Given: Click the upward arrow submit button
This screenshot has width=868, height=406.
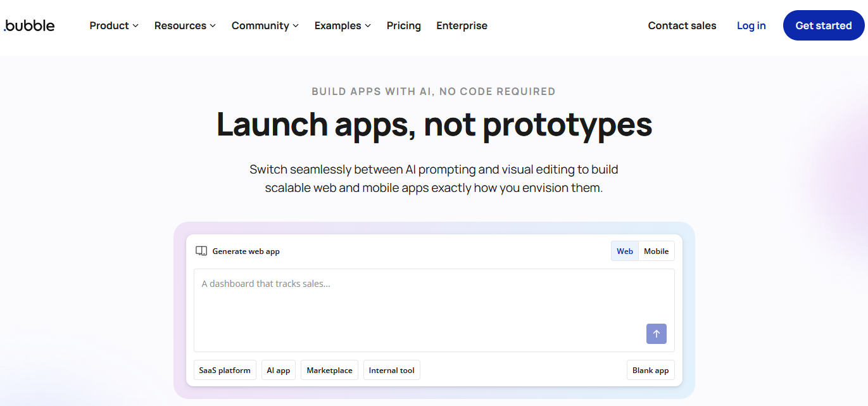Looking at the screenshot, I should coord(656,334).
